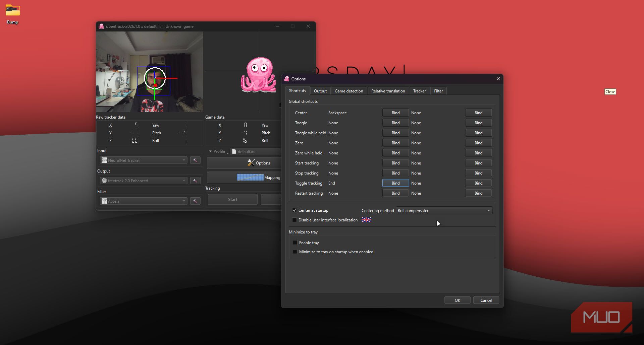This screenshot has height=345, width=644.
Task: Click first Bind for Restart tracking
Action: (x=395, y=193)
